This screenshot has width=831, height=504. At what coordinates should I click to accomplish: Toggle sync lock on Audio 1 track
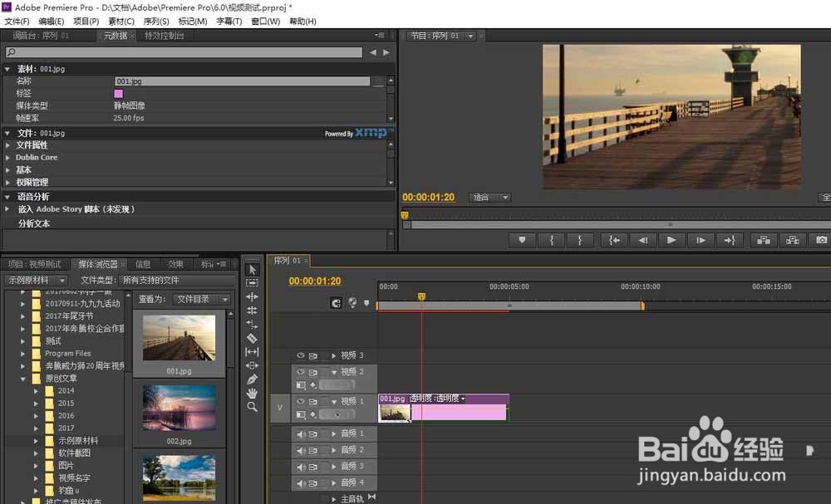(313, 434)
